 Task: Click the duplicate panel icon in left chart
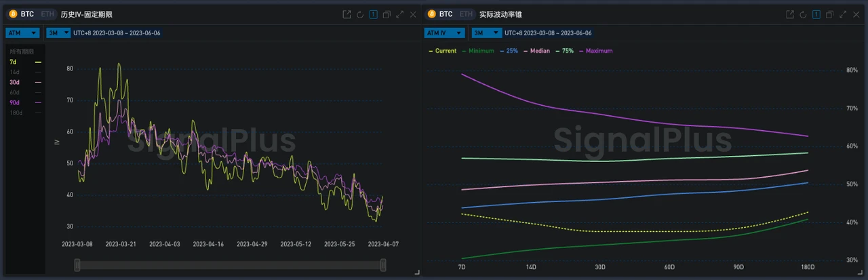coord(387,14)
